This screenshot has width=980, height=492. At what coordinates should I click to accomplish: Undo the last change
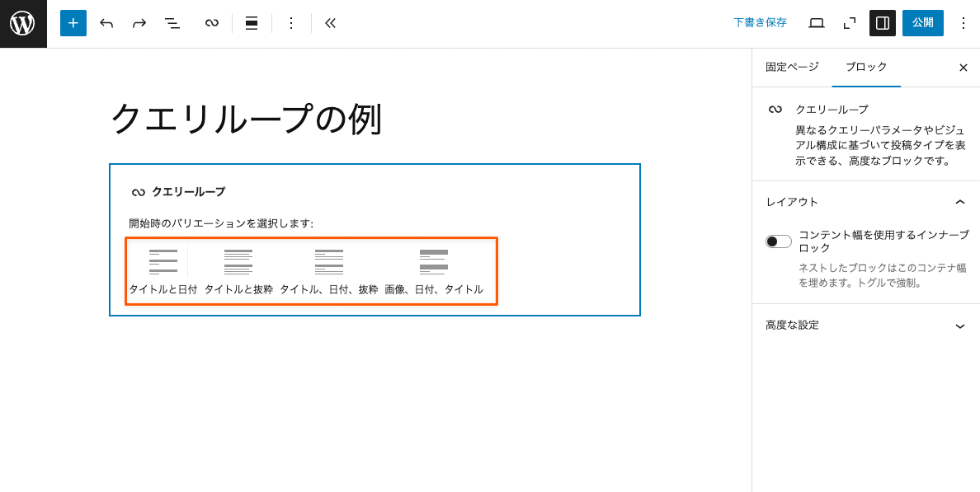point(106,23)
